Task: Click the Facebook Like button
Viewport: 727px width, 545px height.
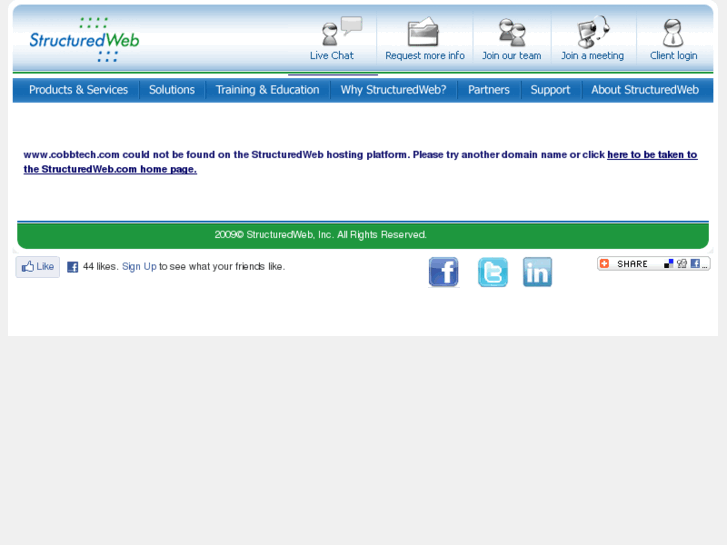Action: pyautogui.click(x=38, y=267)
